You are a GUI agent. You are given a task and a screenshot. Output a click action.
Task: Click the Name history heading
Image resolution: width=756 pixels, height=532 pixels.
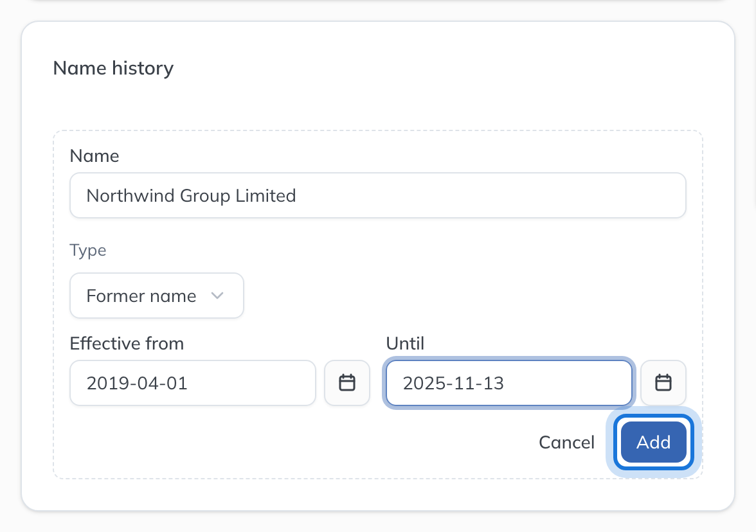click(x=113, y=68)
